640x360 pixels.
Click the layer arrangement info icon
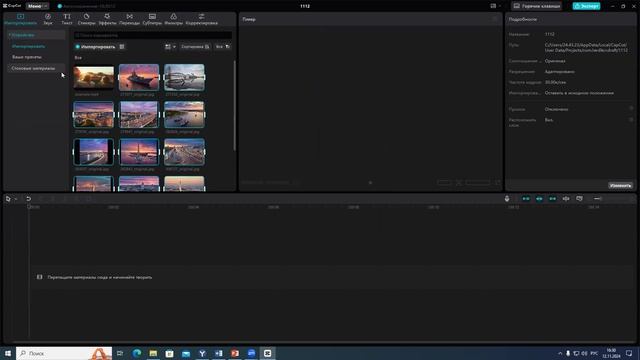(631, 120)
